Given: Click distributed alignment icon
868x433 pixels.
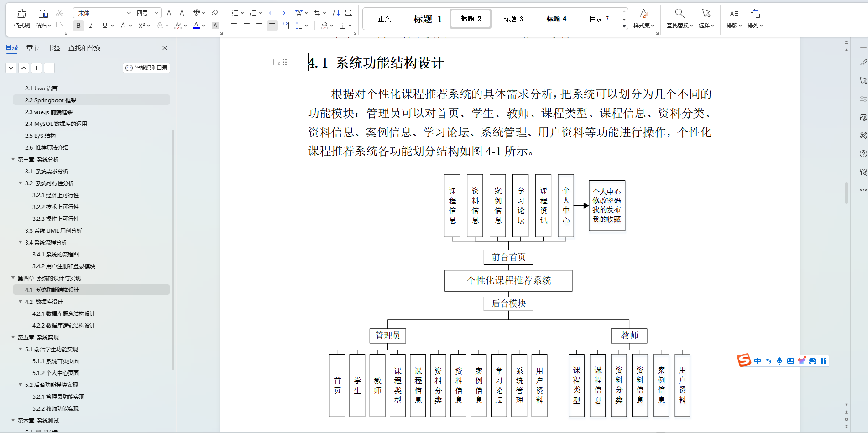Looking at the screenshot, I should (285, 26).
